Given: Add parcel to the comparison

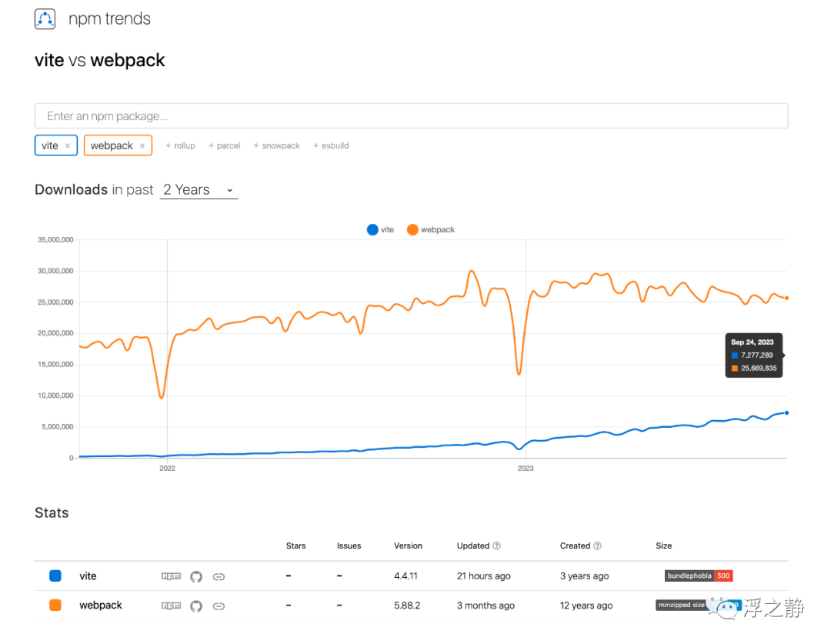Looking at the screenshot, I should [x=224, y=145].
